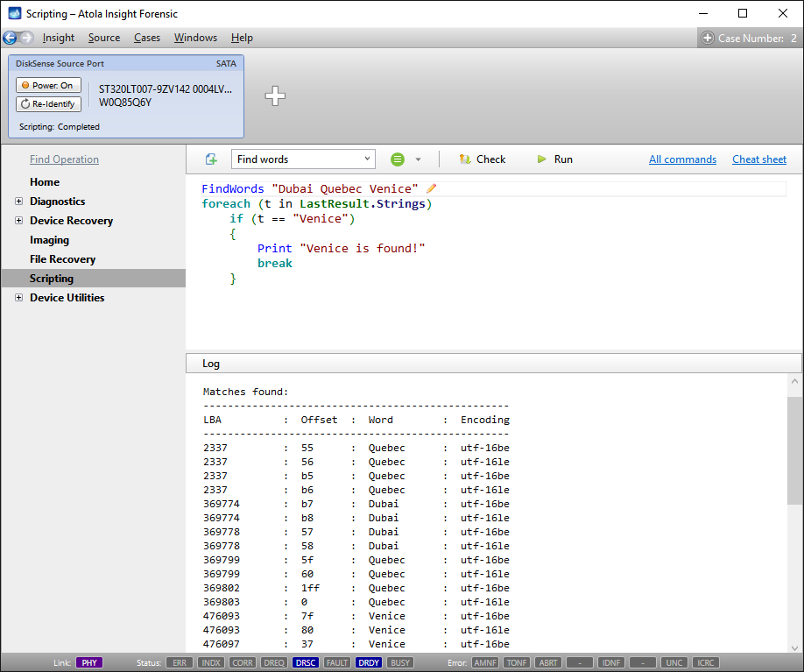
Task: Select File Recovery in the sidebar
Action: 62,259
